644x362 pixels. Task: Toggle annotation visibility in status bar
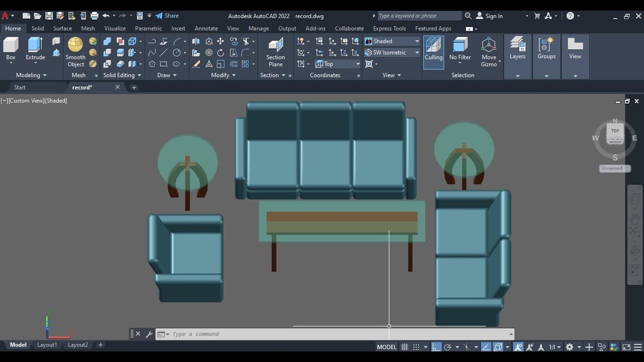(518, 347)
